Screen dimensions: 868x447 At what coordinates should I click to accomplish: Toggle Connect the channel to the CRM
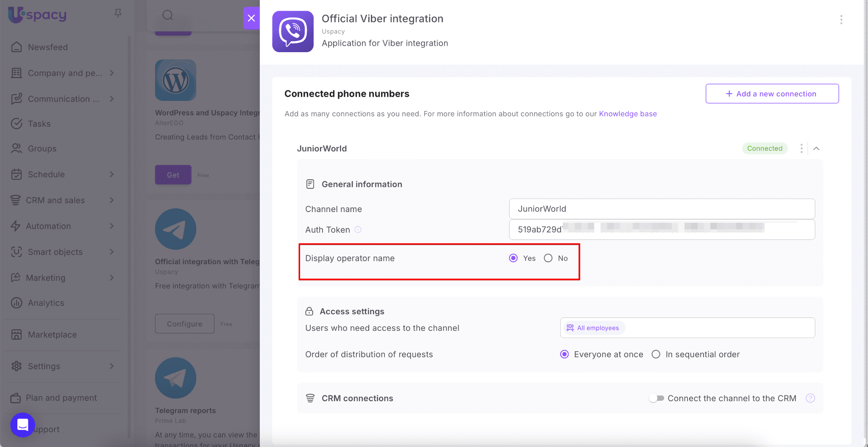point(657,398)
